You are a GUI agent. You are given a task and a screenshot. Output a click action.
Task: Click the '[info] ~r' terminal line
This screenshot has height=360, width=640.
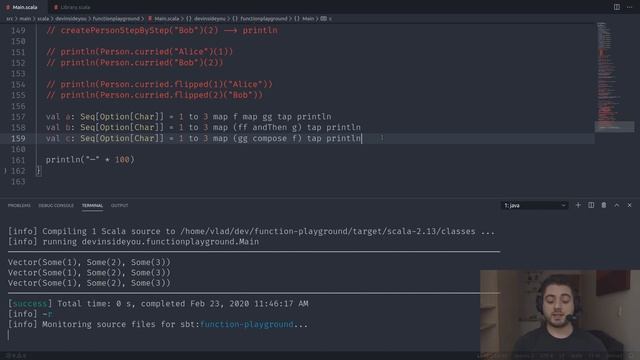(30, 314)
